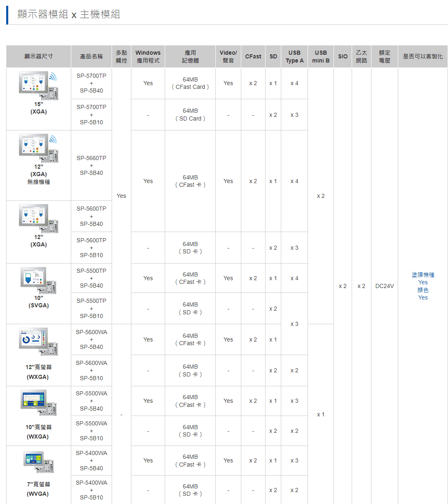Screen dimensions: 448x504
Task: Follow the blue 顏色 link
Action: pos(423,290)
